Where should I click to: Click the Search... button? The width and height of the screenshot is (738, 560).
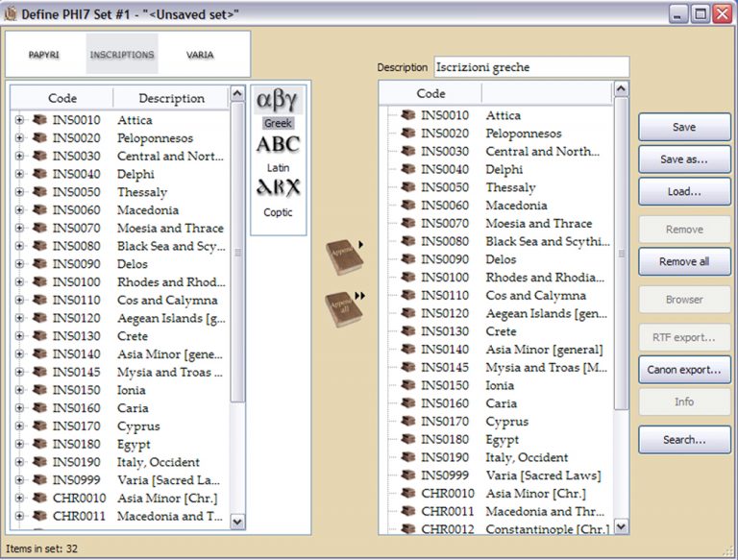(684, 440)
